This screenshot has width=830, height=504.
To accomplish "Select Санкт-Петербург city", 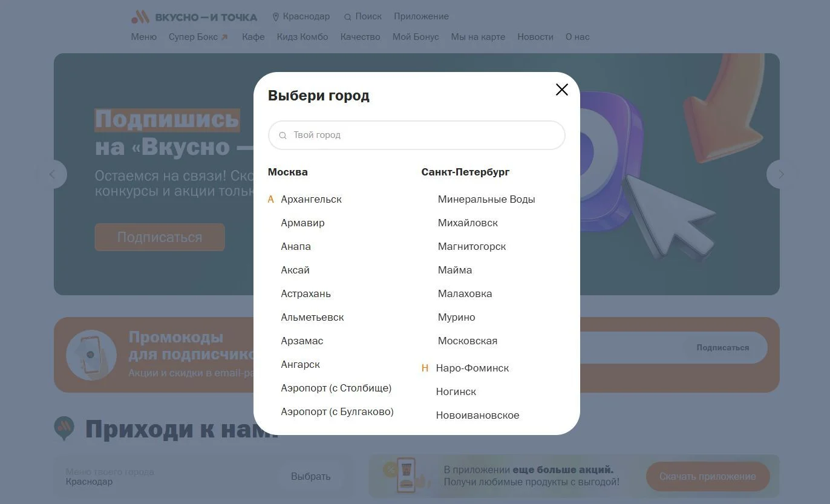I will (x=465, y=172).
